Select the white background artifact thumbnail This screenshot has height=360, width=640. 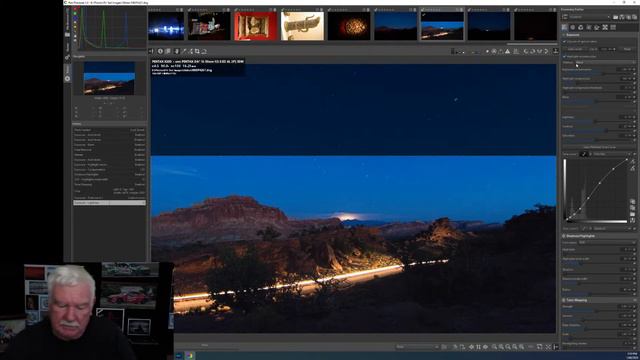point(302,26)
